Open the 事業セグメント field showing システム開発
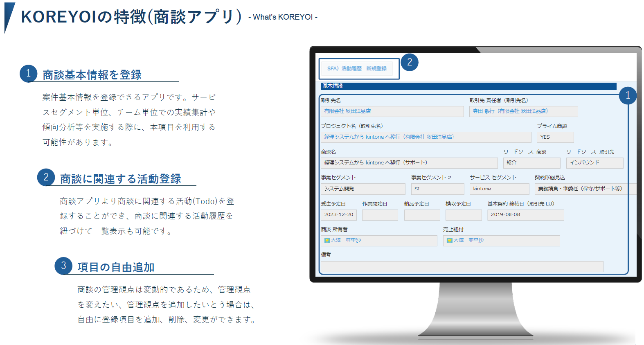Screen dimensions: 644x345 [363, 189]
